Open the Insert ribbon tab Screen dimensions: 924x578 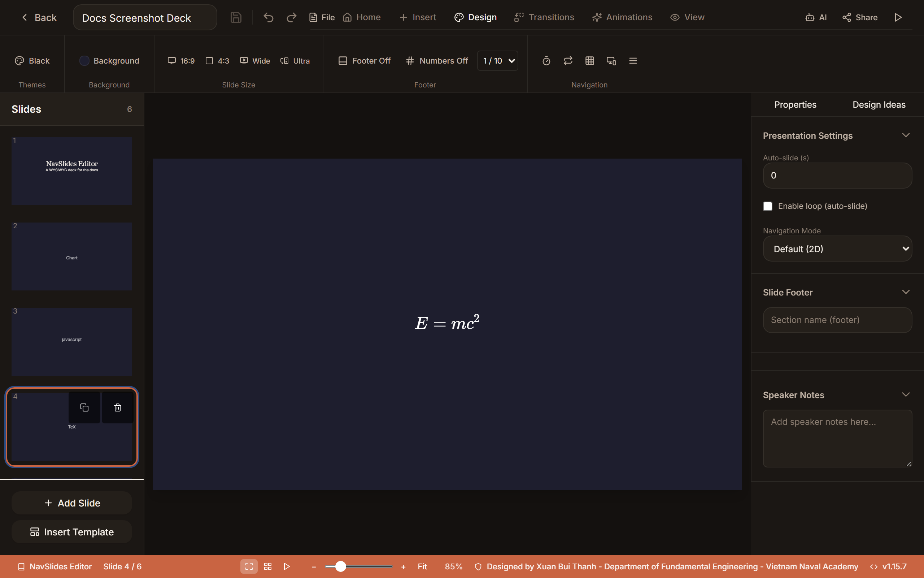[418, 18]
